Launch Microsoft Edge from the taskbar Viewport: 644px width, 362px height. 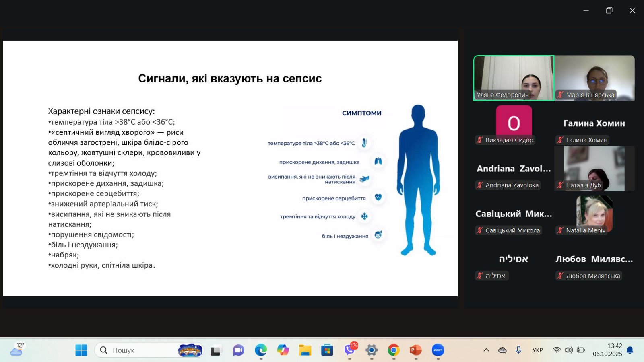pos(261,350)
